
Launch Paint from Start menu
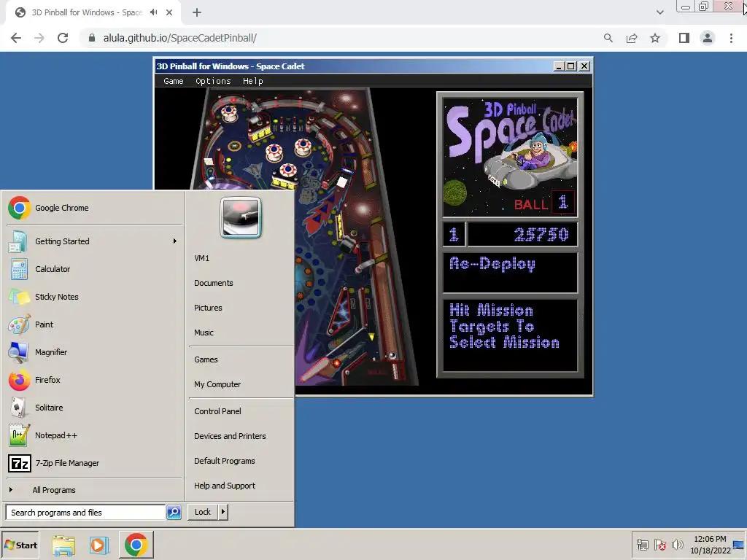coord(94,324)
